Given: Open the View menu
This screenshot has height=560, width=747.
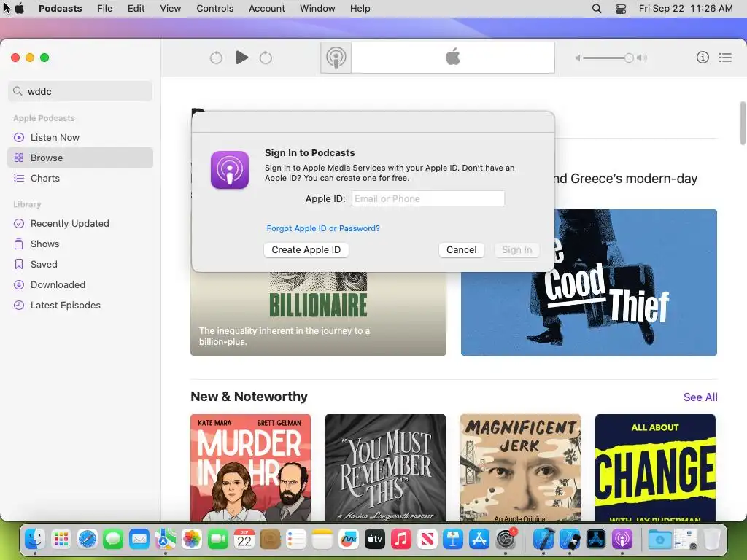Looking at the screenshot, I should (171, 9).
